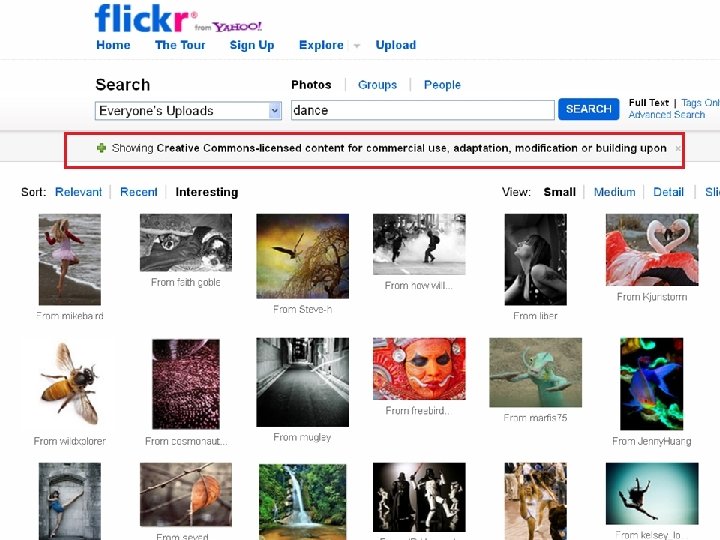Switch to Detail view
Viewport: 720px width, 540px height.
(669, 192)
